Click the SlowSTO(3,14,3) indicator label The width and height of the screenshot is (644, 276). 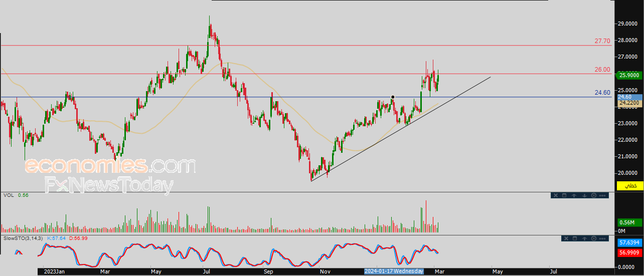click(x=24, y=238)
